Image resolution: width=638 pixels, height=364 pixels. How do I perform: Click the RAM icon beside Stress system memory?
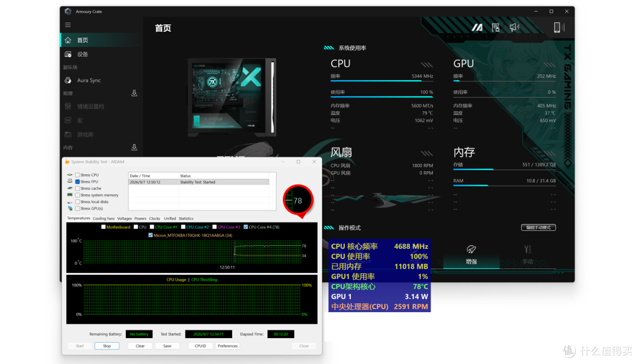70,195
